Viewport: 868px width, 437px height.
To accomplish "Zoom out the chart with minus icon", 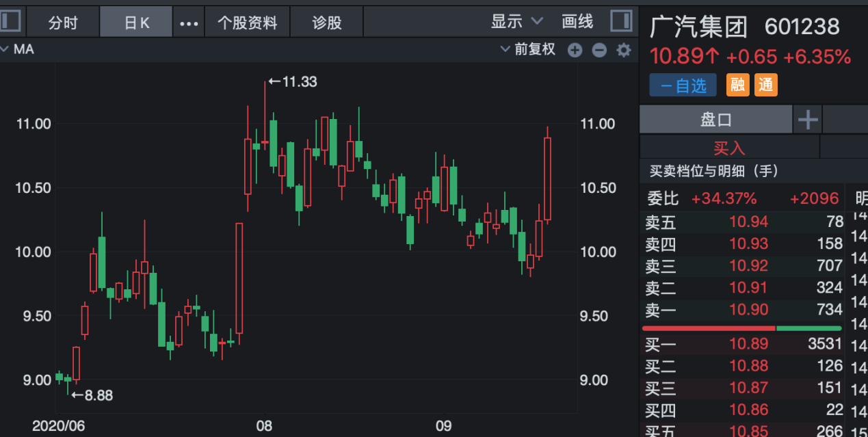I will pos(599,50).
